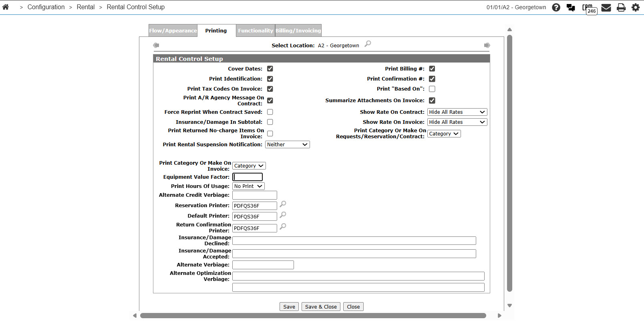
Task: Open Show Rate On Contract dropdown
Action: [457, 112]
